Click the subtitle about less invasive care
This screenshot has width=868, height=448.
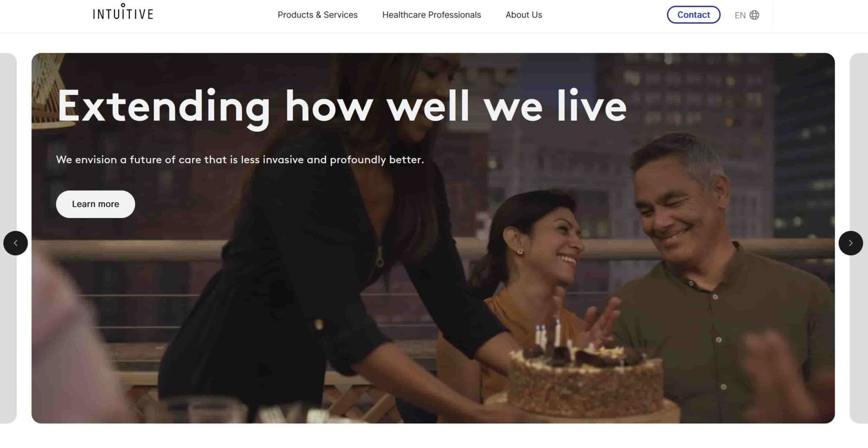pyautogui.click(x=240, y=160)
